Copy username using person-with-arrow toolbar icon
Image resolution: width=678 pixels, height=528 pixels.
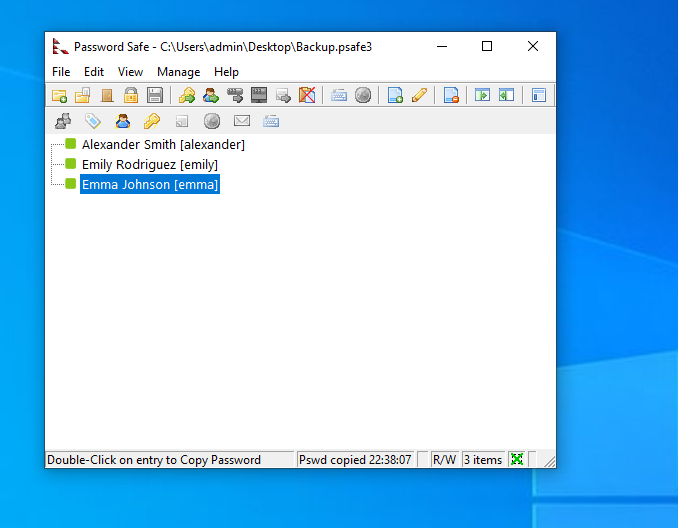[x=211, y=95]
